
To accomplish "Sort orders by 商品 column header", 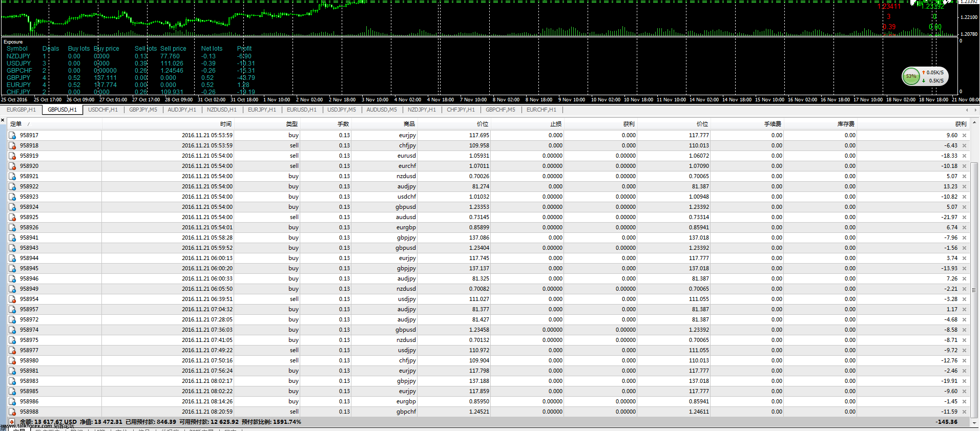I will (384, 124).
